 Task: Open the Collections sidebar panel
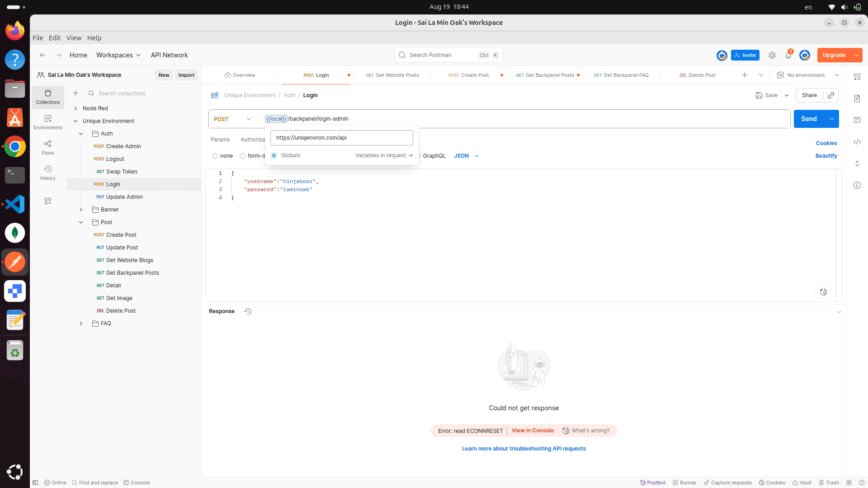[48, 97]
